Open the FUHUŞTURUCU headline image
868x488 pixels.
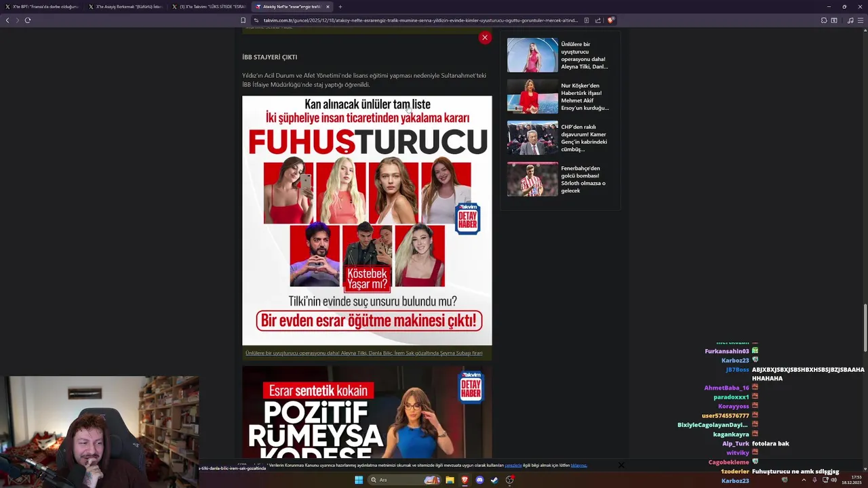[x=367, y=220]
